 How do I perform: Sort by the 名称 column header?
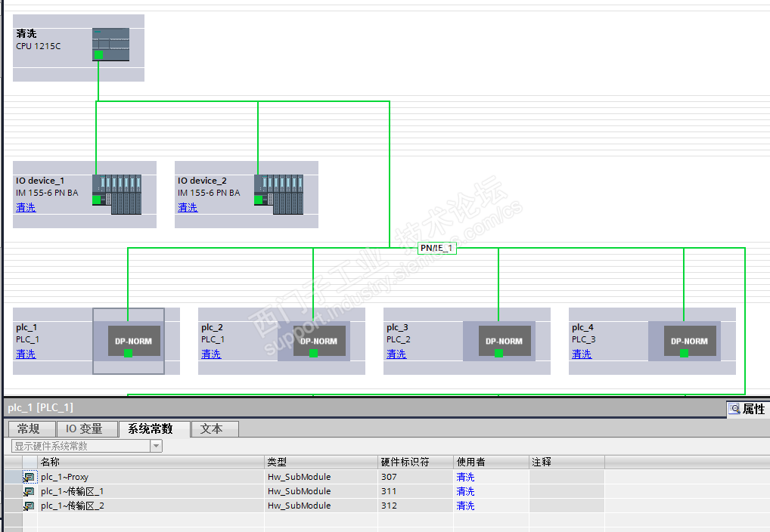(x=151, y=462)
